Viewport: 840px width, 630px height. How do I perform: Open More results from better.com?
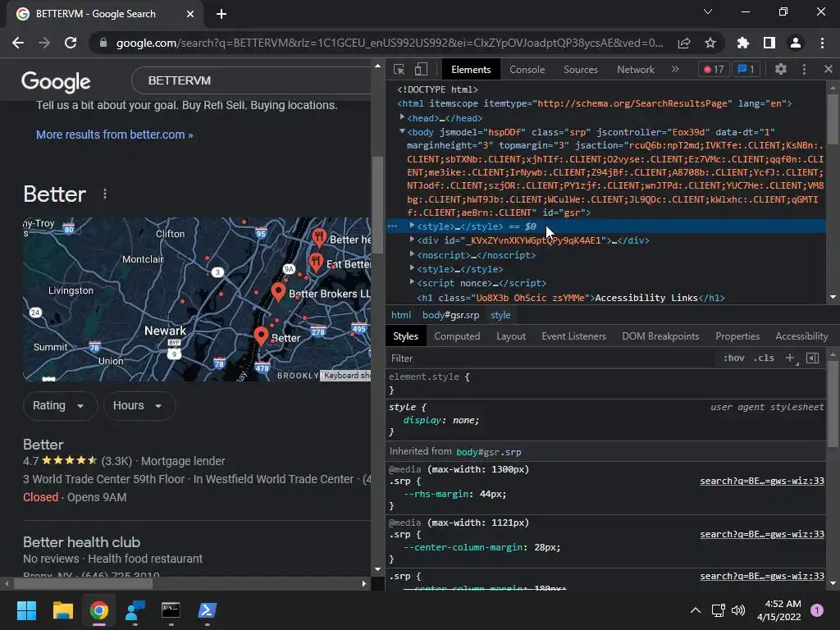(114, 135)
